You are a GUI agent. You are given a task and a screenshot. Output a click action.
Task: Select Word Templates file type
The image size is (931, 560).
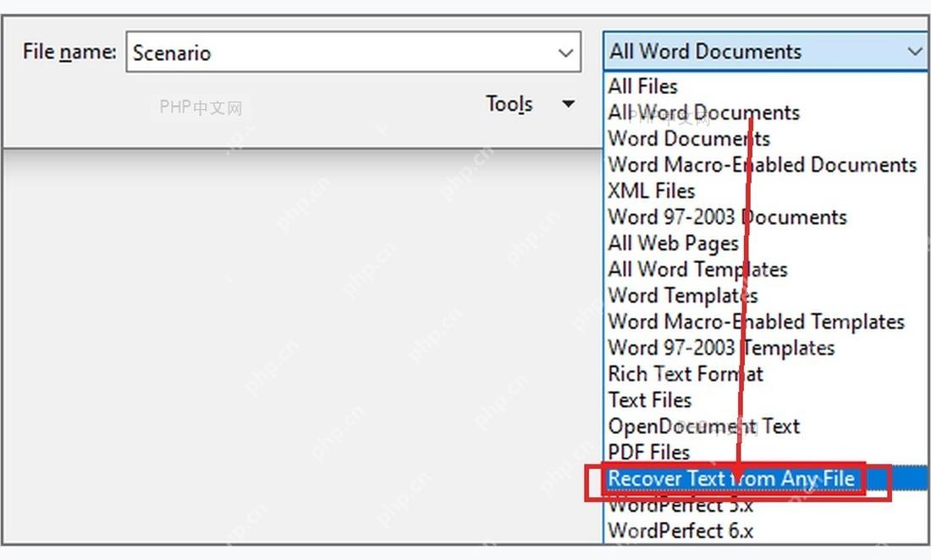click(766, 295)
